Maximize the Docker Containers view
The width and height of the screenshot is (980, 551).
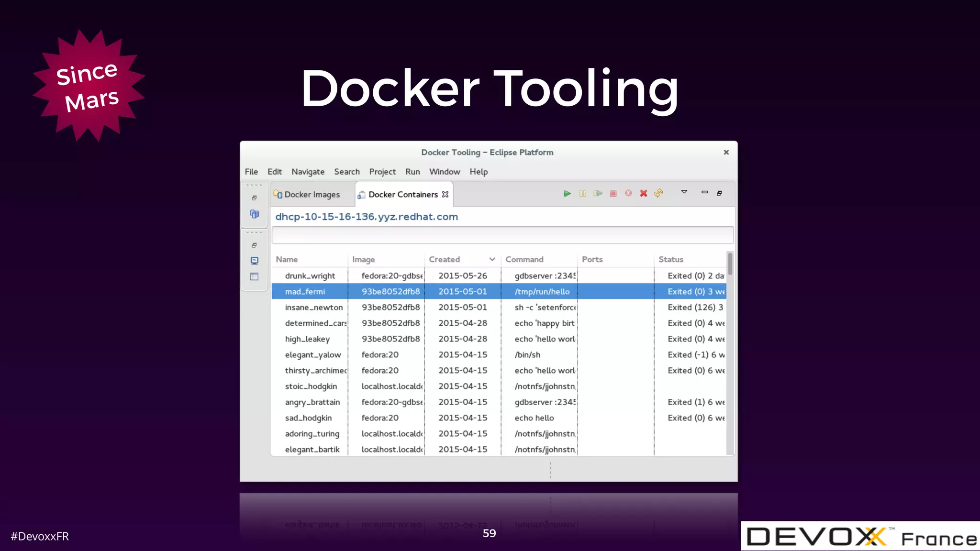click(719, 193)
